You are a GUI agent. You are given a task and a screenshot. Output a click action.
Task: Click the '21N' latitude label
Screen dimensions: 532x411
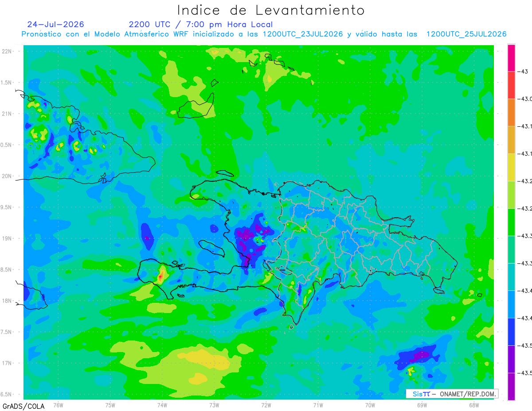[x=8, y=114]
